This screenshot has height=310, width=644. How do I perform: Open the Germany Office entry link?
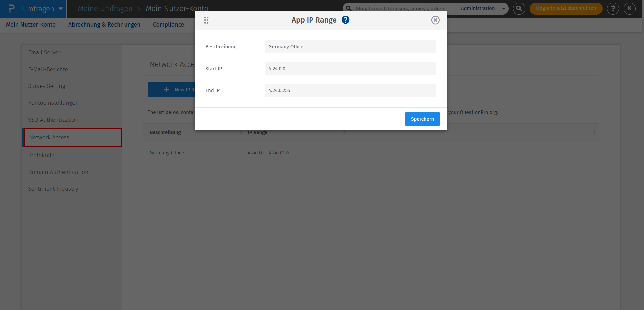point(166,153)
